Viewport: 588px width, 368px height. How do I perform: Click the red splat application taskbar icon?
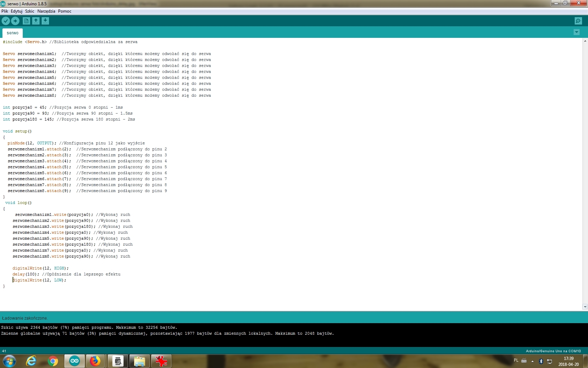(x=161, y=361)
